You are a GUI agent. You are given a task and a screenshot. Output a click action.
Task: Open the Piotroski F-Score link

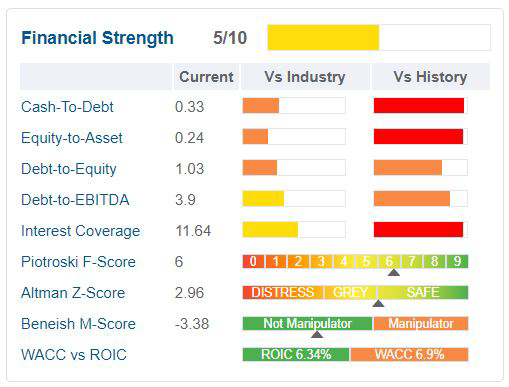[x=78, y=262]
